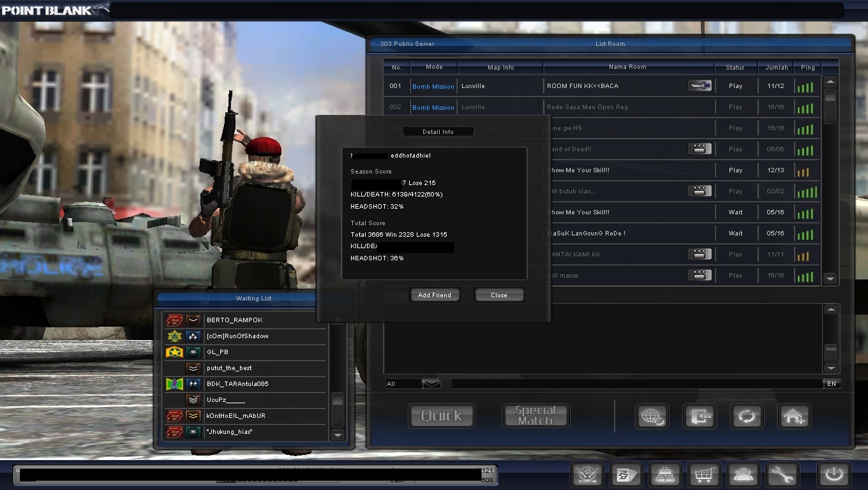Click green clan emblem beside BDK_TARAntula085
Screen dimensions: 868x490
pyautogui.click(x=174, y=384)
